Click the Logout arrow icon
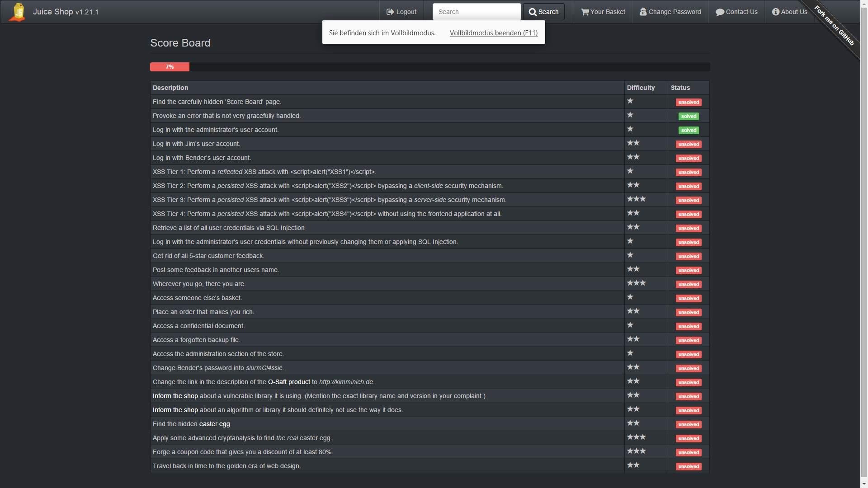This screenshot has width=868, height=488. 390,12
